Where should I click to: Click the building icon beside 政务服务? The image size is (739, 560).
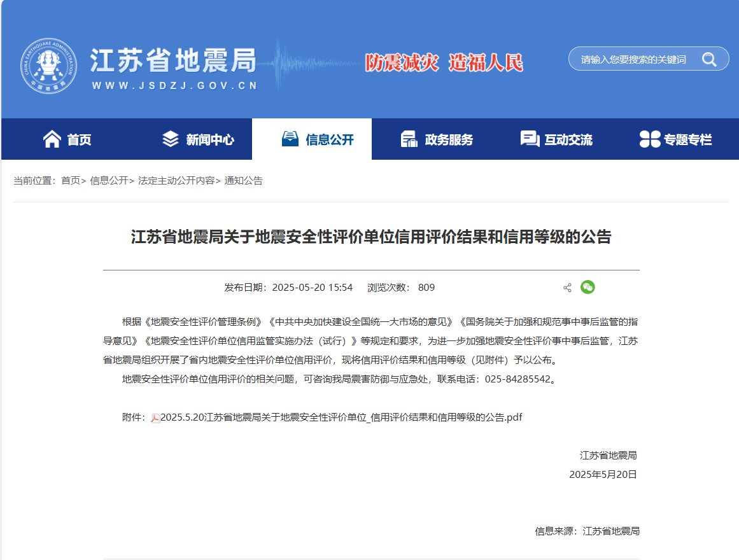point(410,139)
